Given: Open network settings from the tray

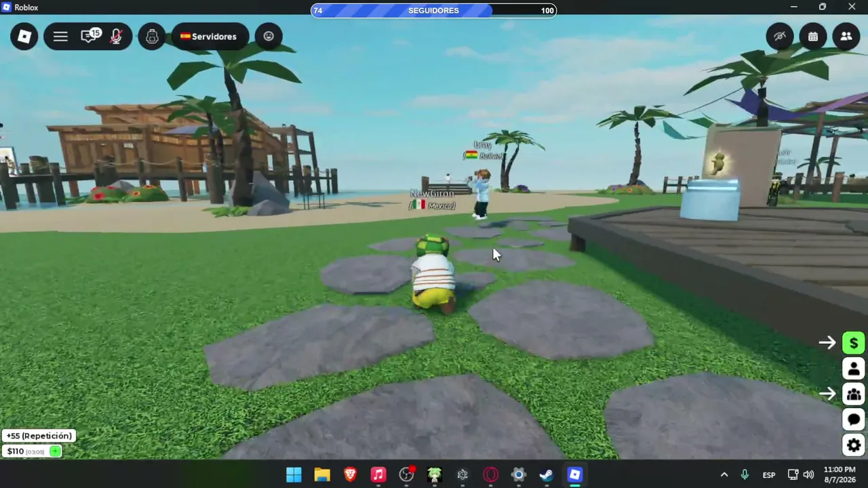Looking at the screenshot, I should point(793,475).
